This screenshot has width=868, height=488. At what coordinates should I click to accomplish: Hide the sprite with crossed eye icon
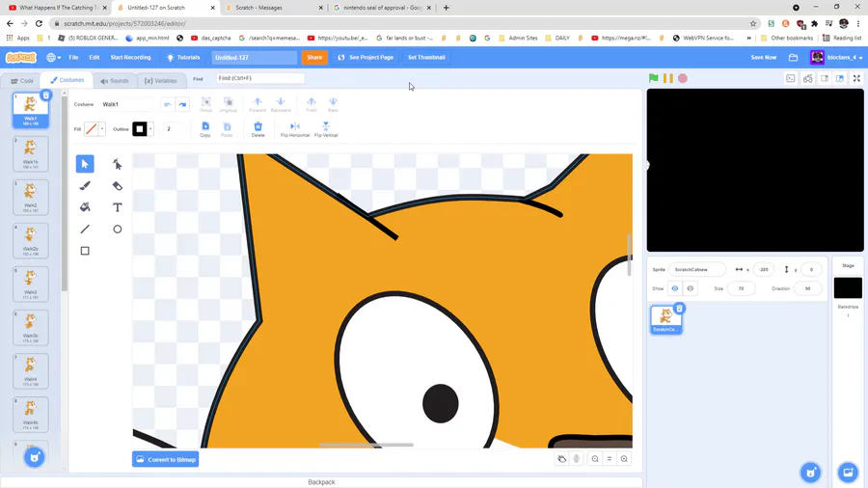click(691, 288)
